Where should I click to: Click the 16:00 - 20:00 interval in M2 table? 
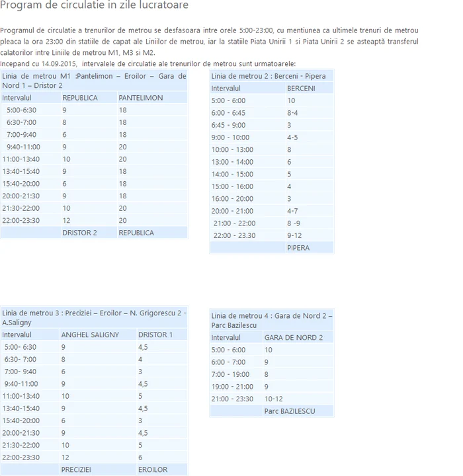[232, 199]
